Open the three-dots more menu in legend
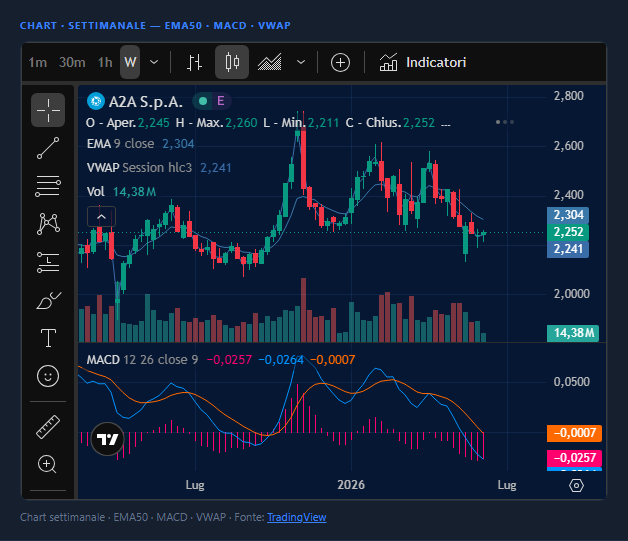 (x=505, y=122)
